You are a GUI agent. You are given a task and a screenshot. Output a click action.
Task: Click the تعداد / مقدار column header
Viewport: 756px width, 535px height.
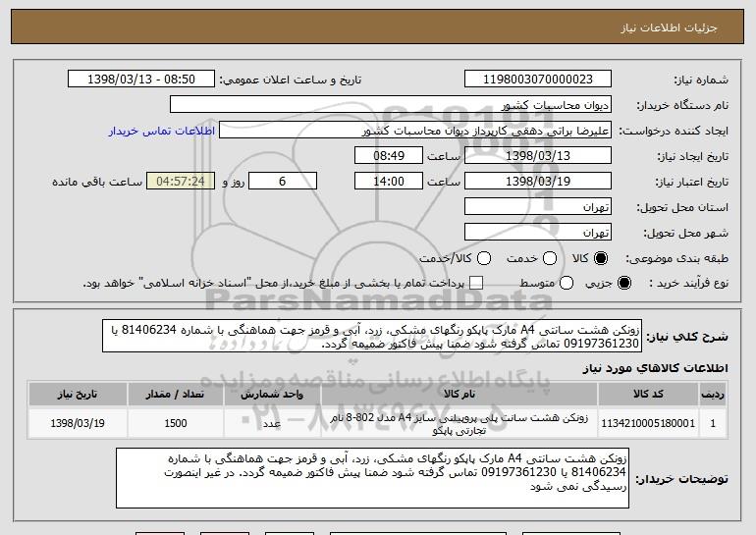point(176,395)
